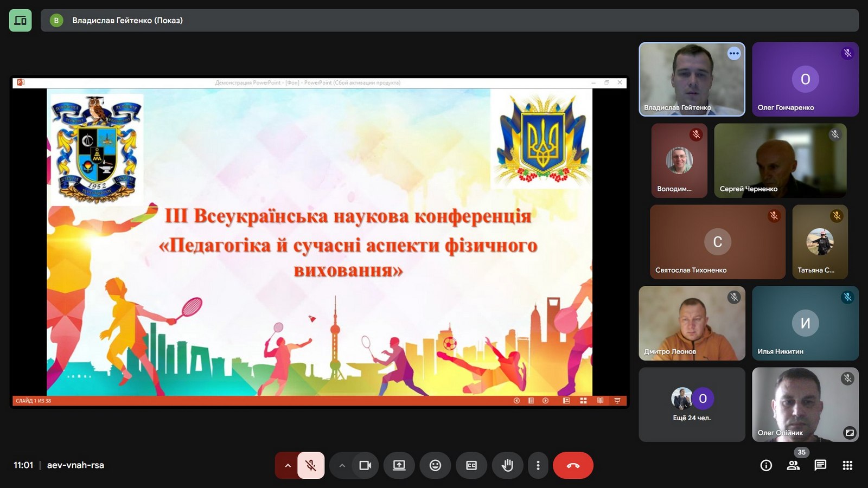Open the emoji reactions button
This screenshot has height=488, width=868.
(x=435, y=465)
